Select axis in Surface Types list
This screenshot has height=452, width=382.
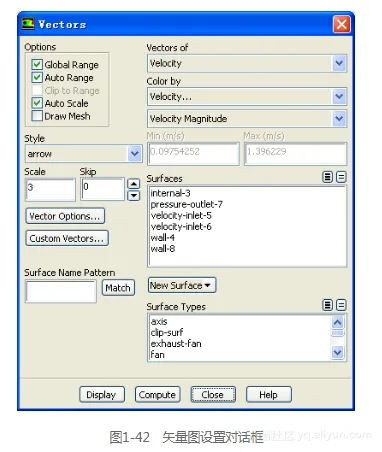[x=159, y=321]
